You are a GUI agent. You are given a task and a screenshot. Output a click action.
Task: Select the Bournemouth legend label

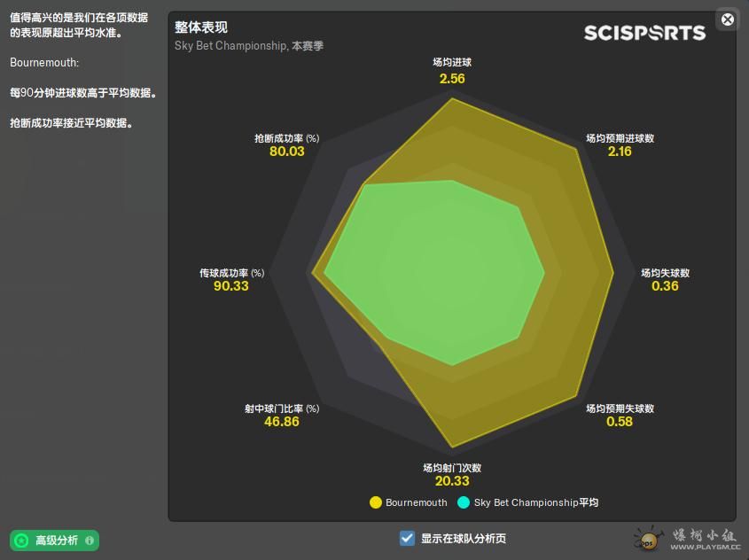(x=416, y=502)
